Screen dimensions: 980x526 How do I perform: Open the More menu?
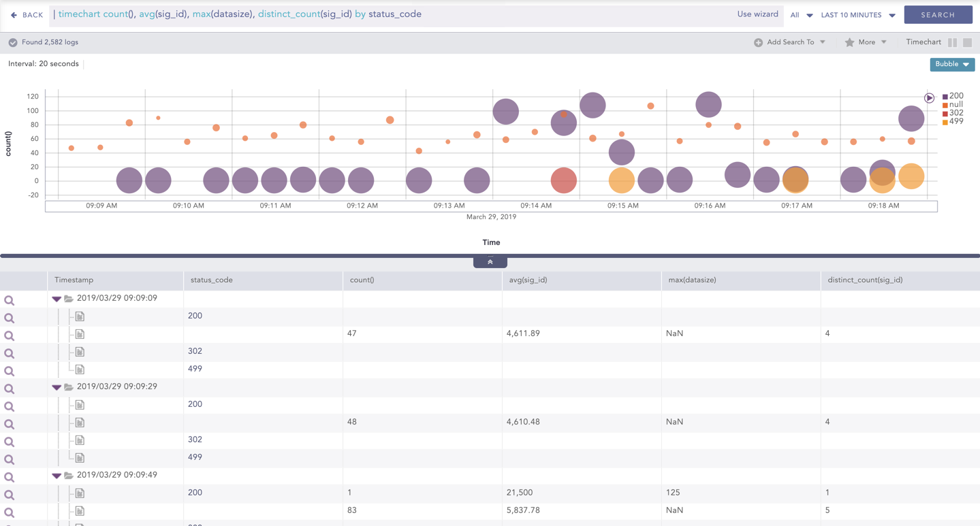click(x=866, y=42)
